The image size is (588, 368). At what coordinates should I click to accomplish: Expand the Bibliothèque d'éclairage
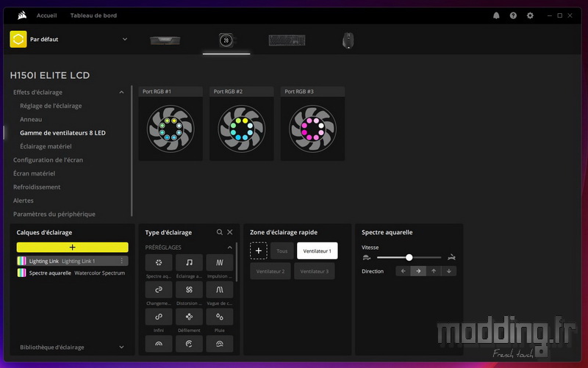point(121,347)
